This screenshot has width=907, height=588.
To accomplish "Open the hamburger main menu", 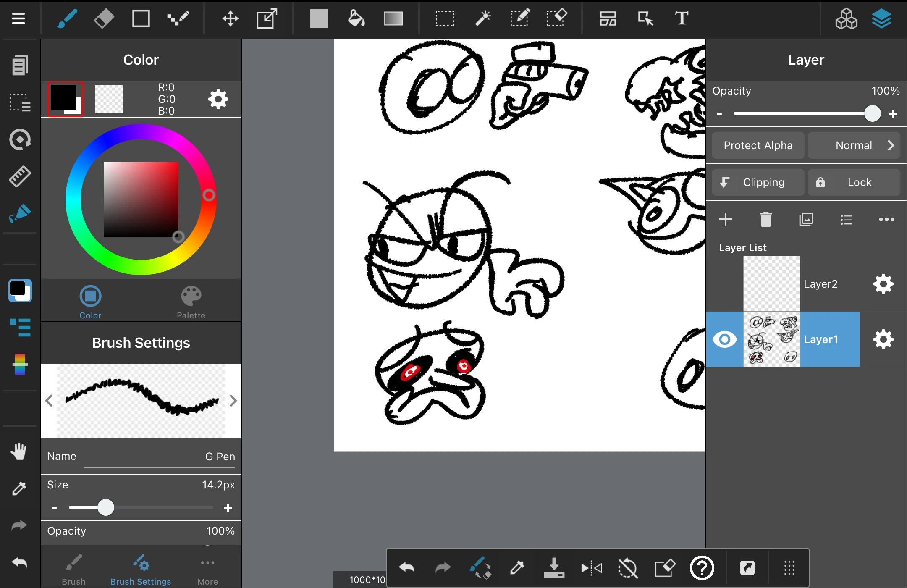I will tap(18, 18).
